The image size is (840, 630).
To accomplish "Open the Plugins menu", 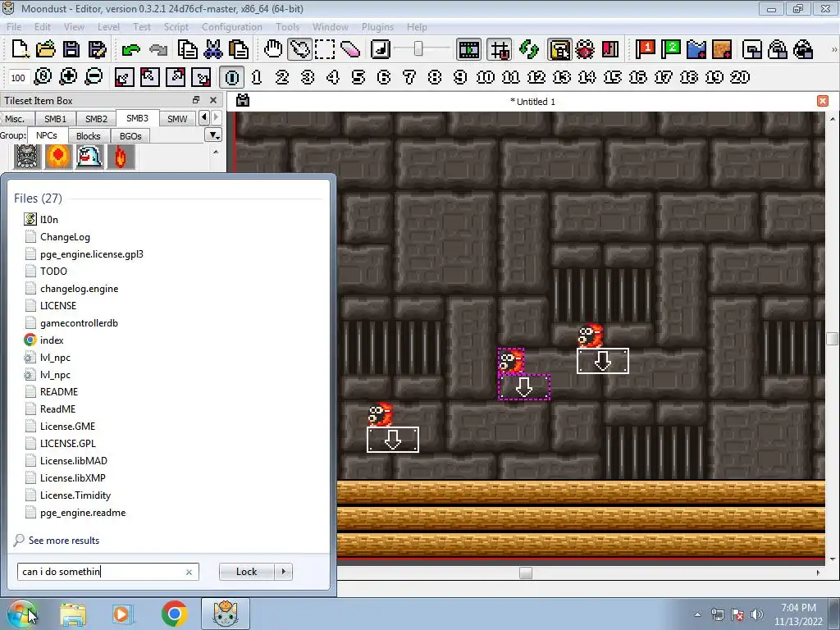I will [x=377, y=27].
